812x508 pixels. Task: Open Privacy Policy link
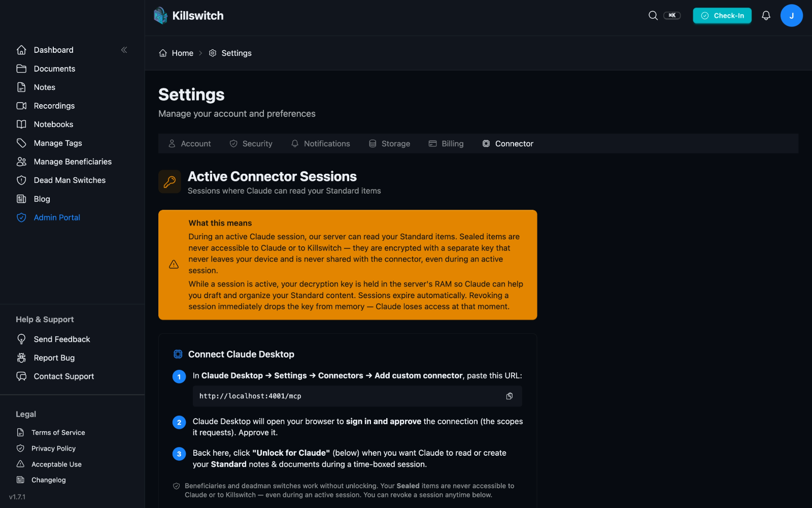53,449
